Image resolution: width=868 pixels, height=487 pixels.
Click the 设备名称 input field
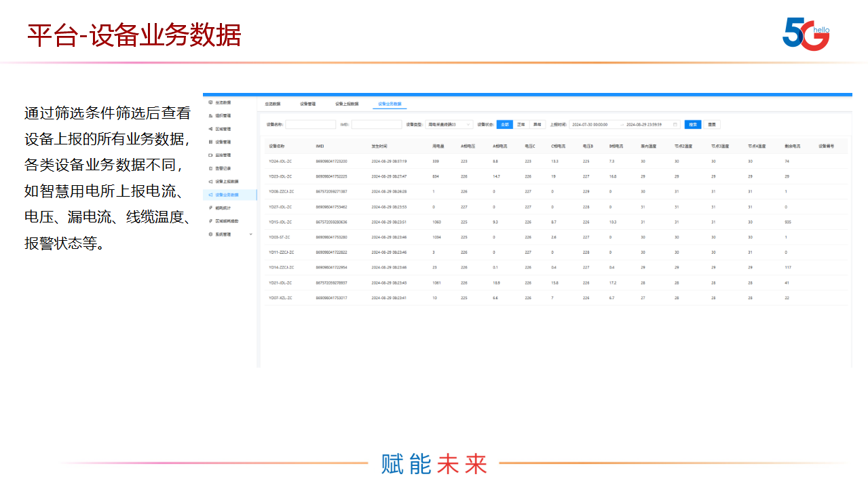point(310,125)
